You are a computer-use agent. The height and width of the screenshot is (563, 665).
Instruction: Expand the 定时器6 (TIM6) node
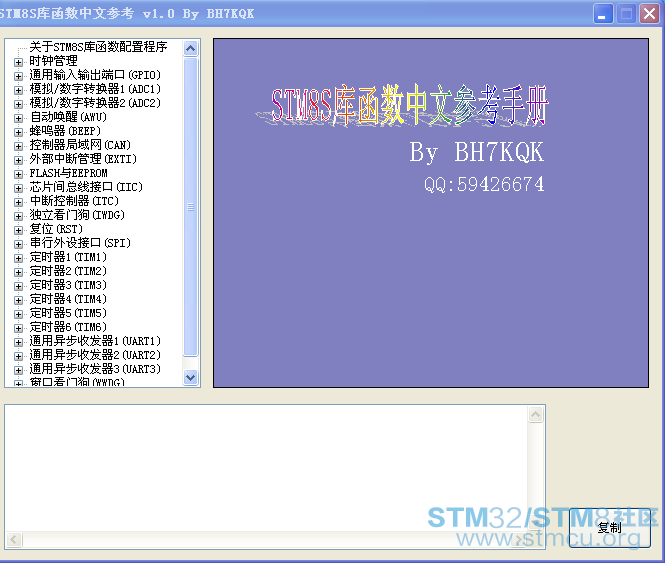point(18,328)
